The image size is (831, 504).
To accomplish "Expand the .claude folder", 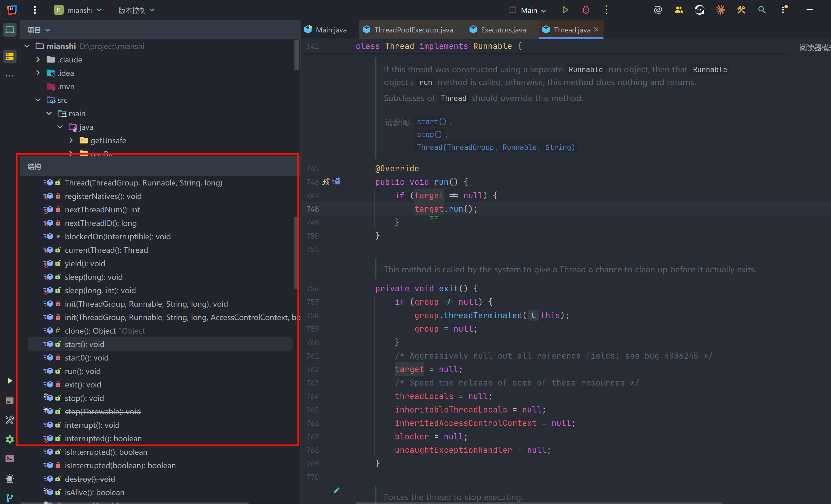I will point(38,60).
